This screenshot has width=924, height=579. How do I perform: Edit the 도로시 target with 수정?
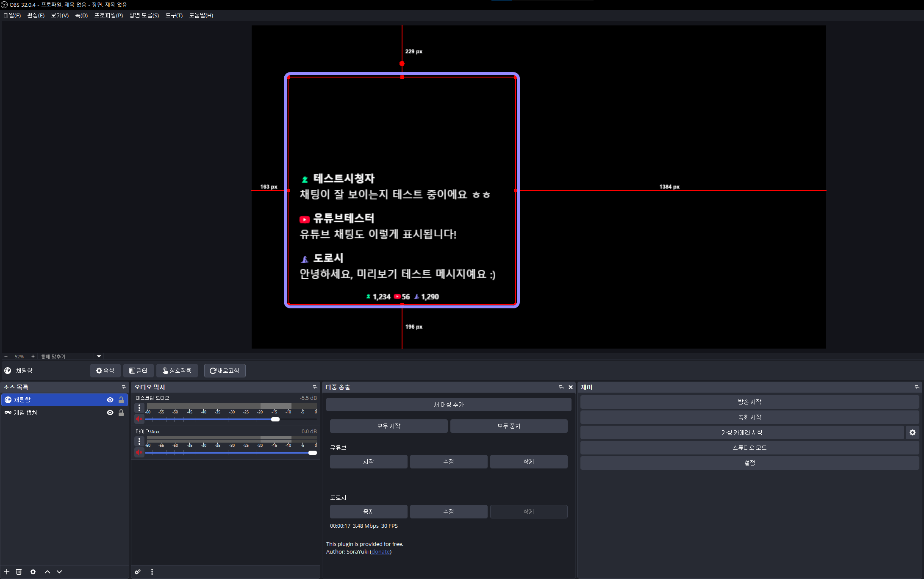coord(449,512)
